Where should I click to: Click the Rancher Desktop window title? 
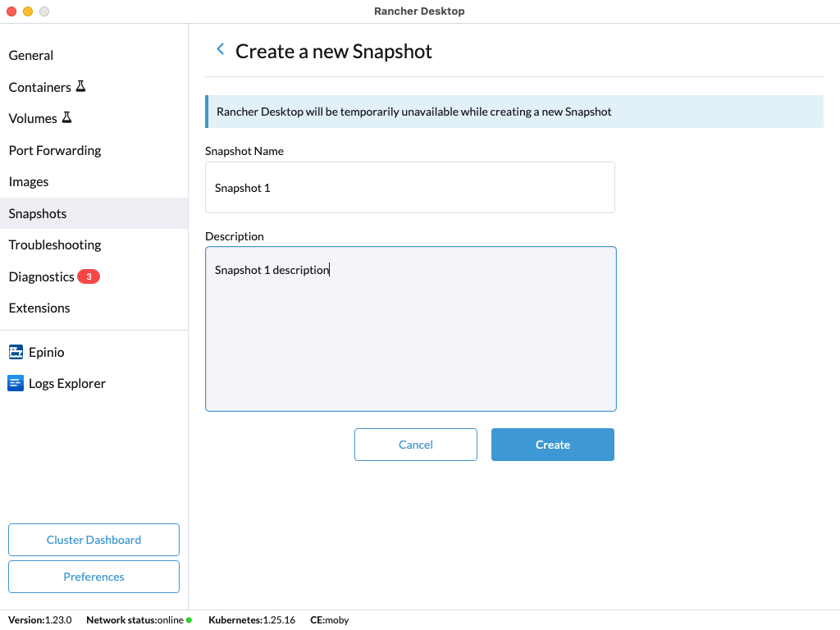(x=419, y=11)
